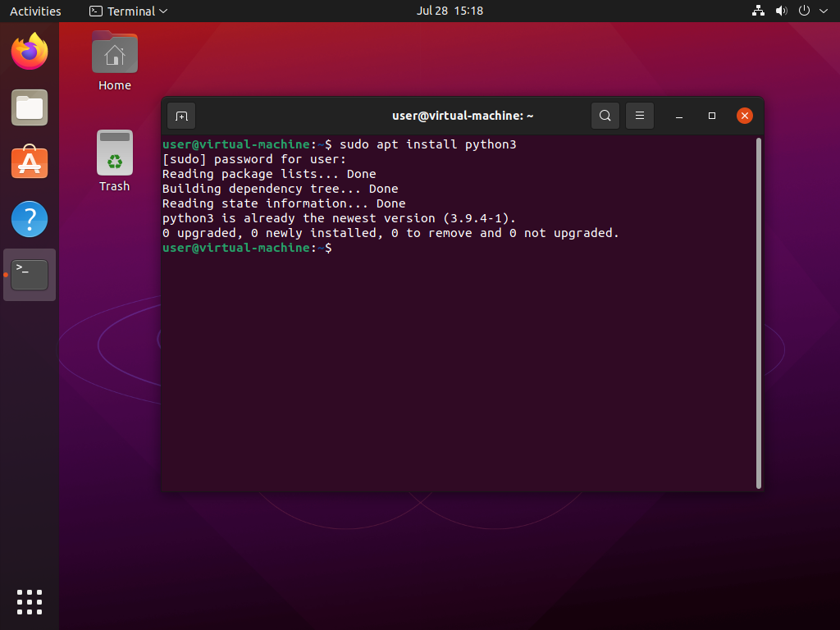The height and width of the screenshot is (630, 840).
Task: Open a new terminal tab
Action: coord(181,116)
